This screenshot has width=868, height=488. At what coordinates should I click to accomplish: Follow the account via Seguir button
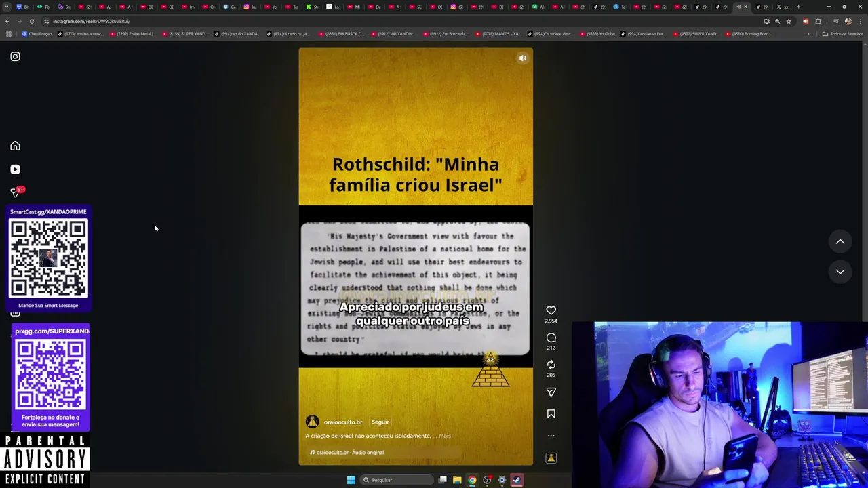[380, 422]
